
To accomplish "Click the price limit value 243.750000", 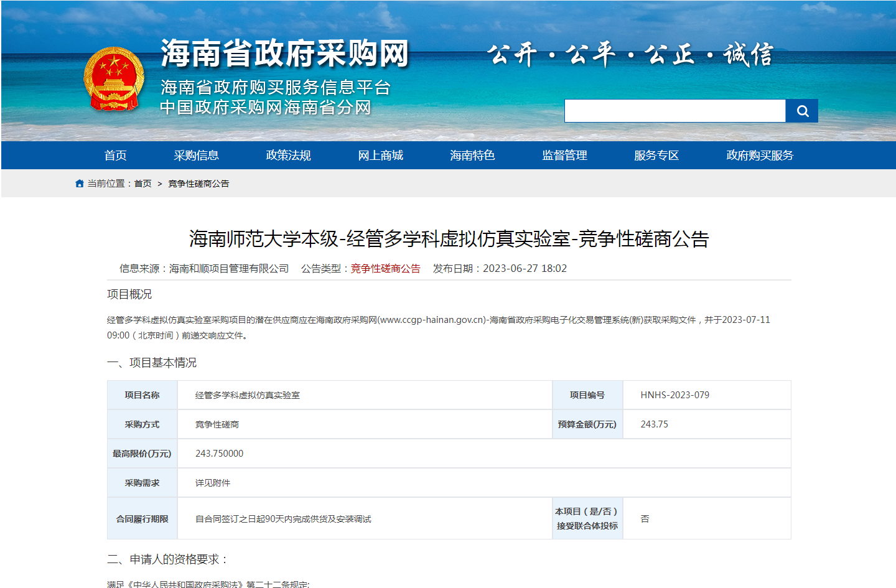I will coord(220,454).
